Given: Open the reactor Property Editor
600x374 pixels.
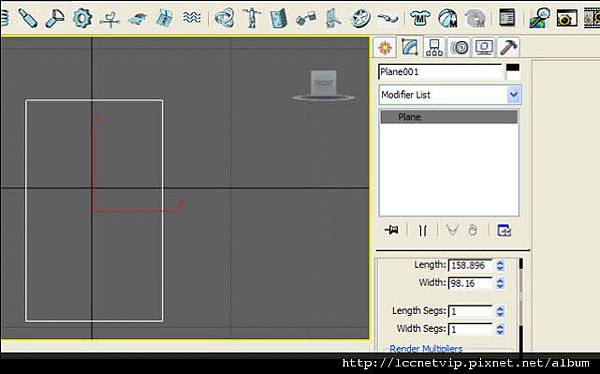Looking at the screenshot, I should (x=507, y=18).
